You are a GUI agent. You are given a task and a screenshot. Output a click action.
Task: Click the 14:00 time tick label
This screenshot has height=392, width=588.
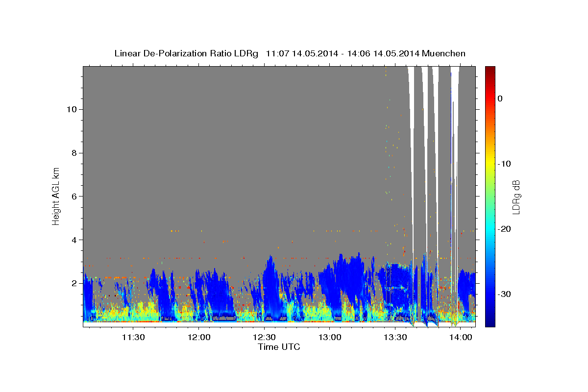pos(461,337)
